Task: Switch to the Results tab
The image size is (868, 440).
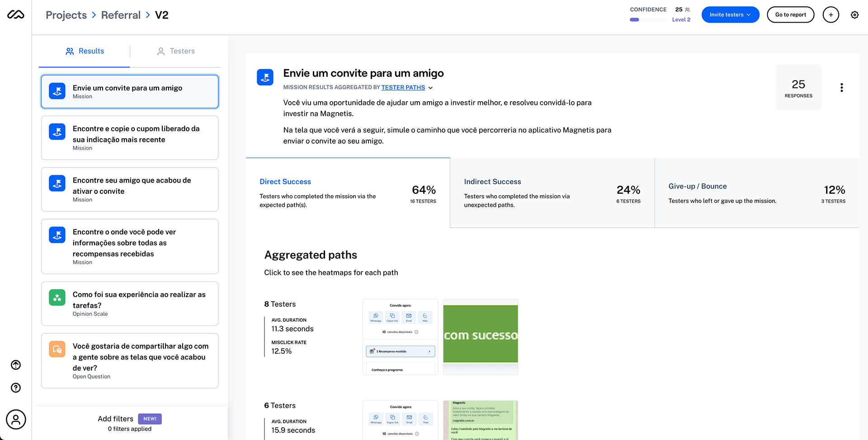Action: click(x=85, y=51)
